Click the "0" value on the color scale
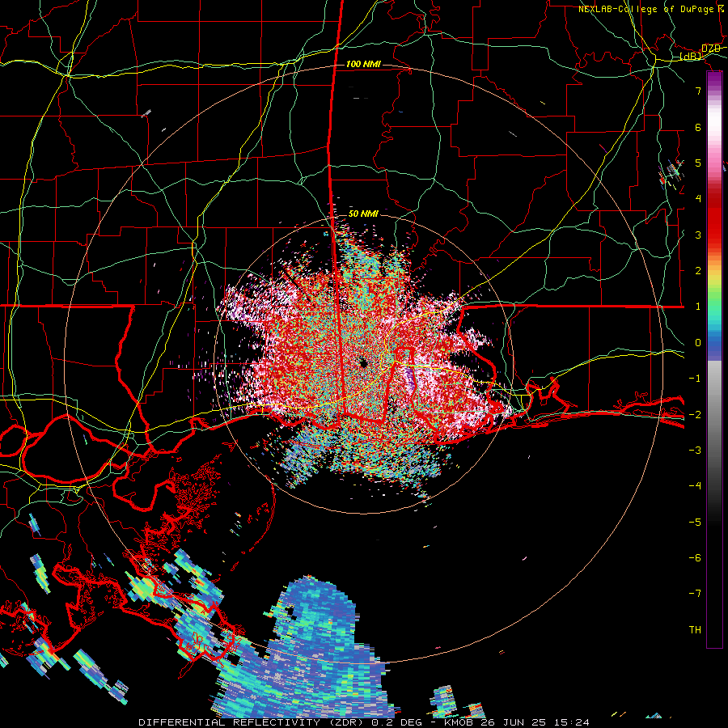 point(698,343)
